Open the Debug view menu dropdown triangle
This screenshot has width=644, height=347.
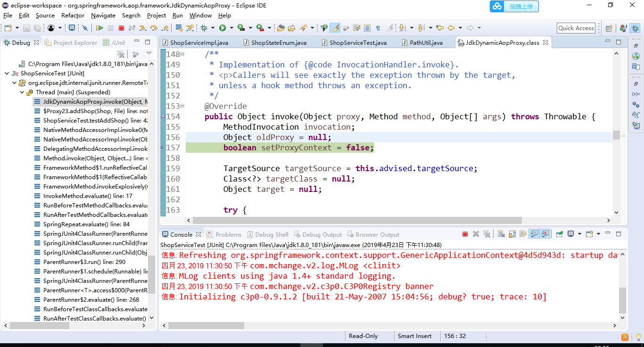coord(149,54)
